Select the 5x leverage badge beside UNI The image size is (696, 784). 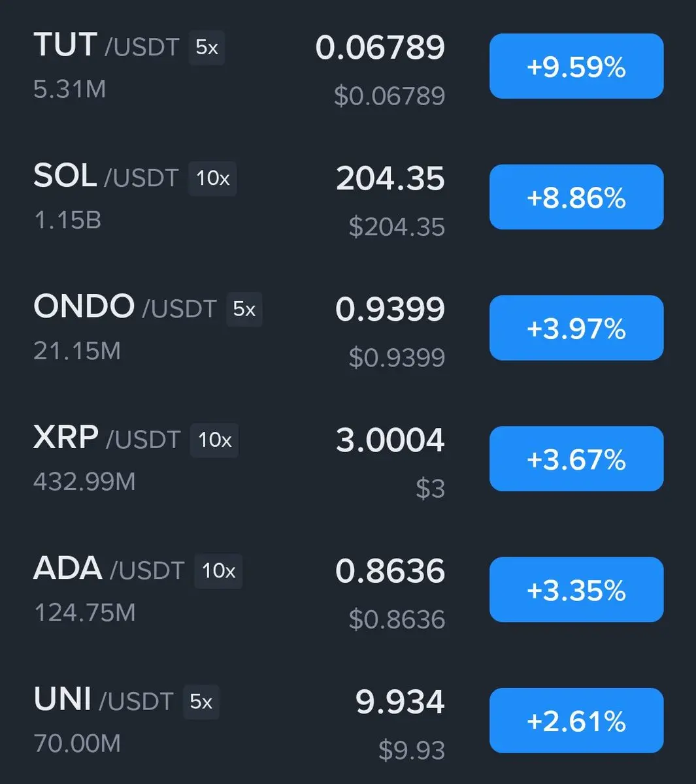click(201, 702)
